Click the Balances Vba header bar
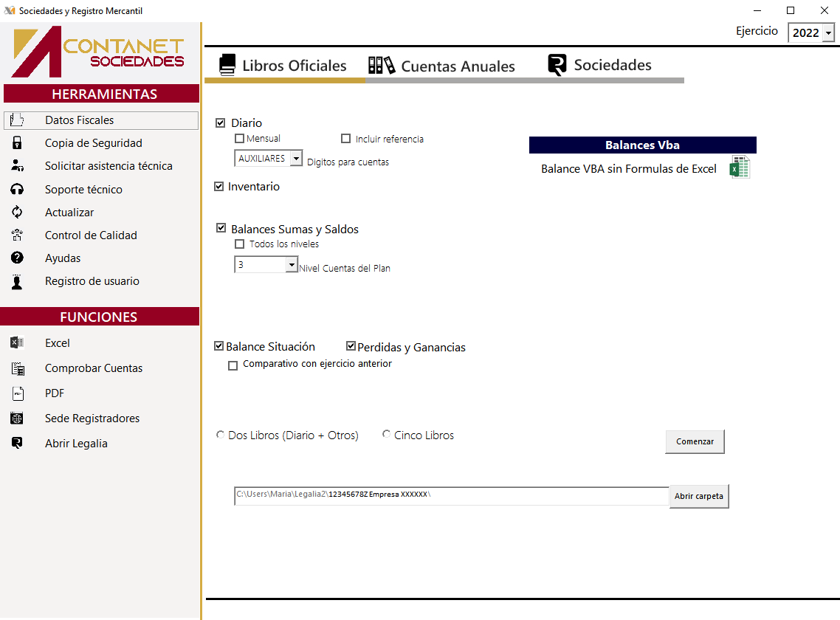The height and width of the screenshot is (620, 840). click(x=642, y=145)
